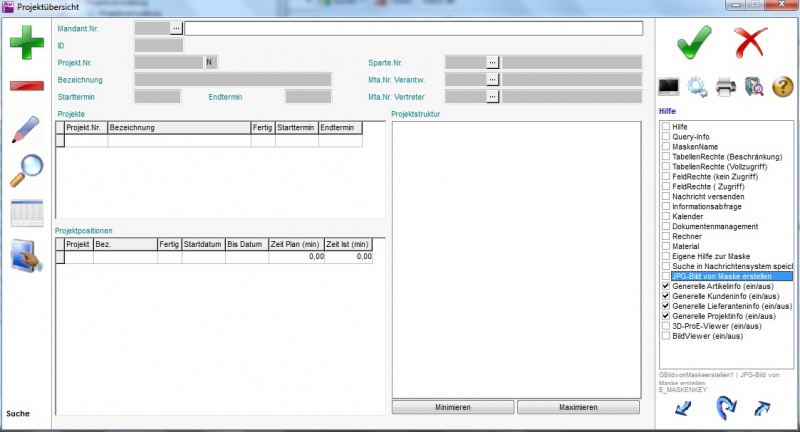
Task: Disable Generelle Artikelinfo (ein/aus) checkbox
Action: 665,286
